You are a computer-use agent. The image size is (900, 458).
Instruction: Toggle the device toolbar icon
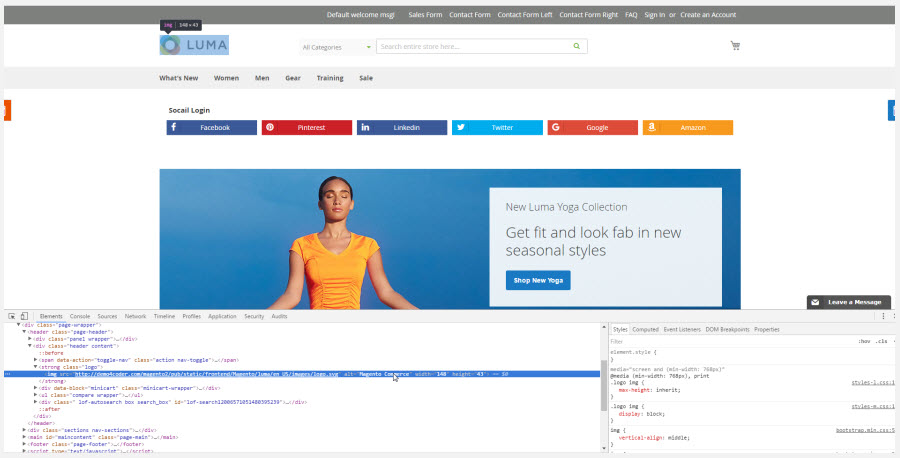pos(24,316)
